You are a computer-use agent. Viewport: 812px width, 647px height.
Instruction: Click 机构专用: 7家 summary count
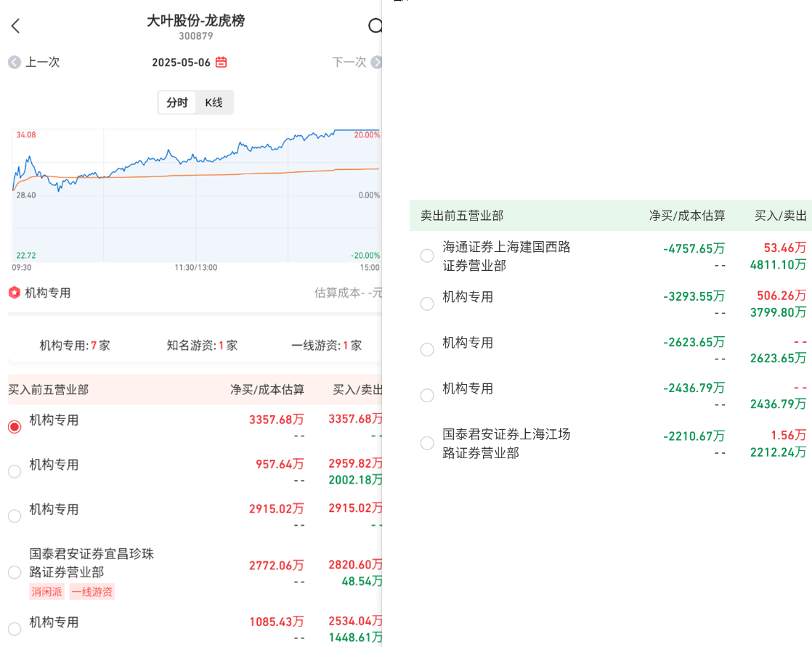click(75, 346)
